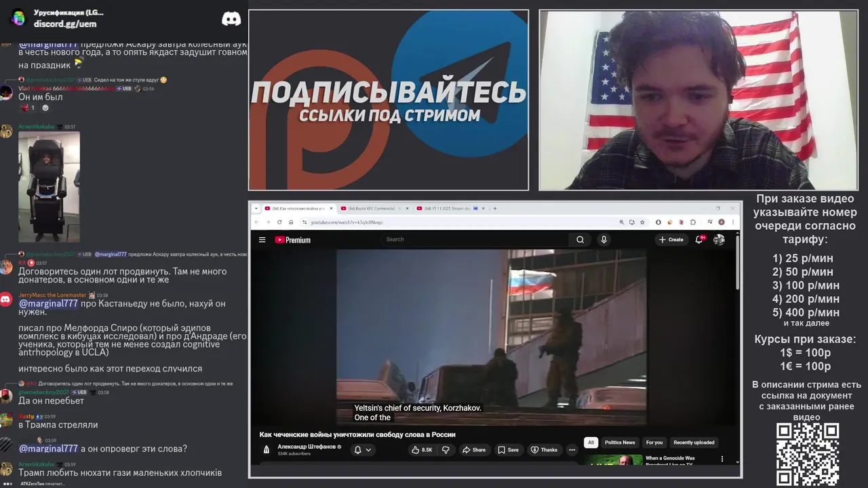Click the 534K subscribers text
Screen dimensions: 868x488
pos(294,454)
